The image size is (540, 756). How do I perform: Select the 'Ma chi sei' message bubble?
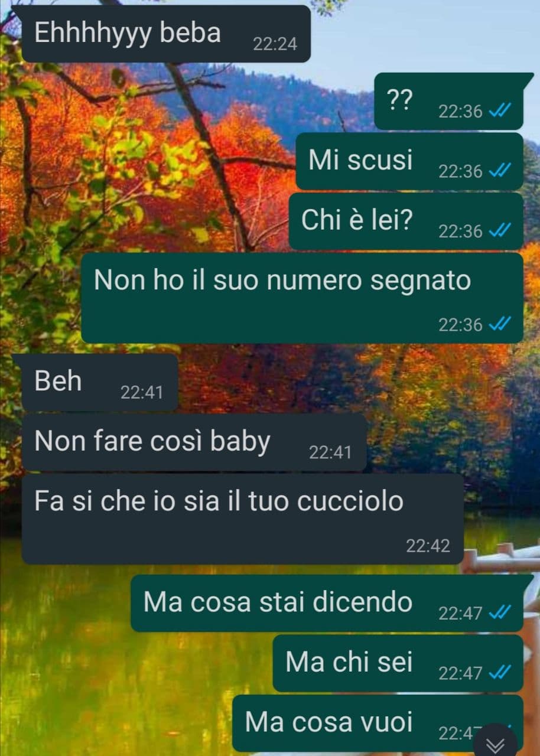pos(398,663)
